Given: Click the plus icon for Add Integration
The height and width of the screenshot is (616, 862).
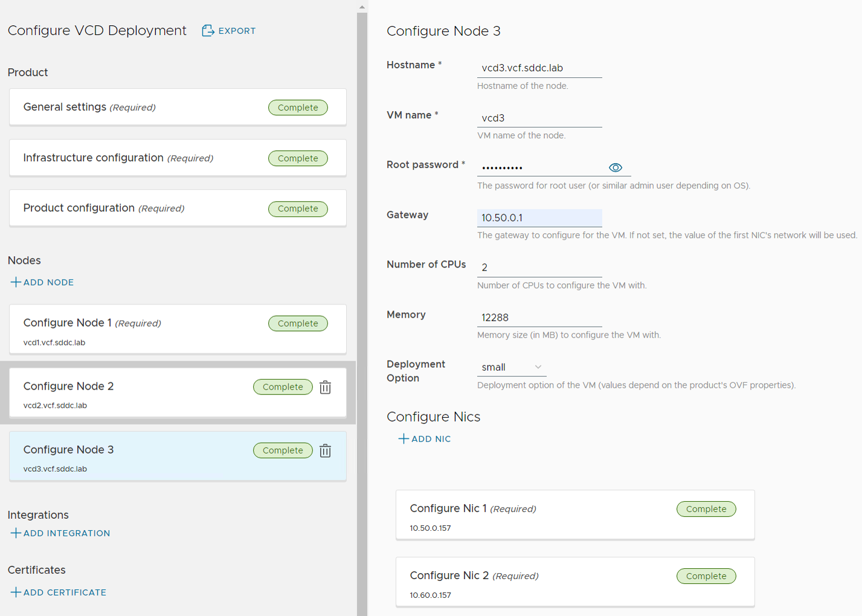Looking at the screenshot, I should 16,533.
